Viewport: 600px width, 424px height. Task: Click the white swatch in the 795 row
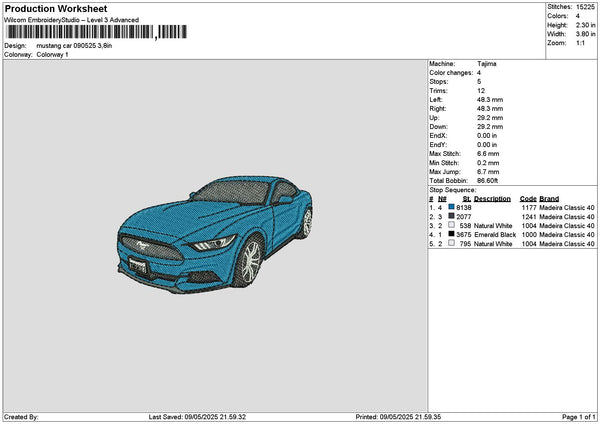pyautogui.click(x=452, y=243)
